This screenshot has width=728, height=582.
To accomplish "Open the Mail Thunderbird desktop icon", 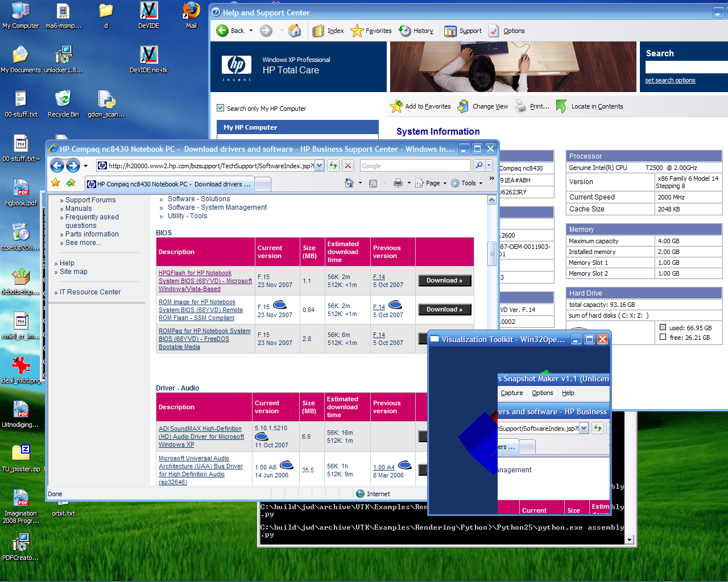I will [x=191, y=15].
